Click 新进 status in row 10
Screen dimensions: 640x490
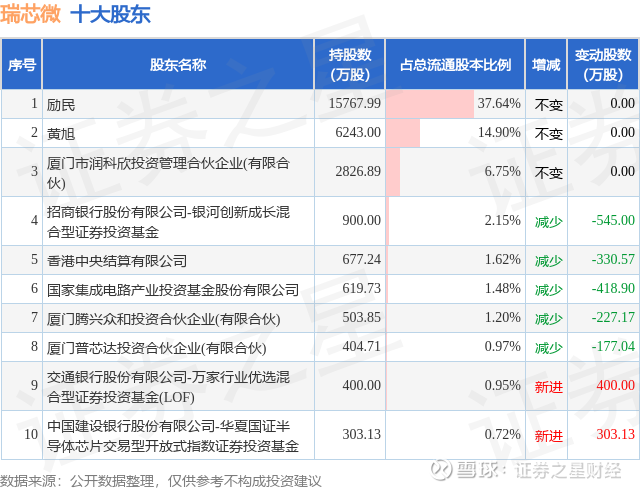[549, 436]
